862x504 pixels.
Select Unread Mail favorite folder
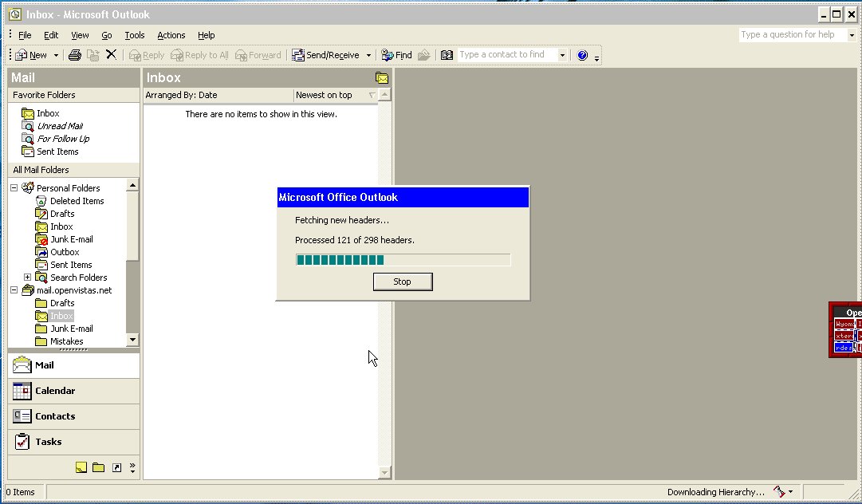(x=52, y=126)
